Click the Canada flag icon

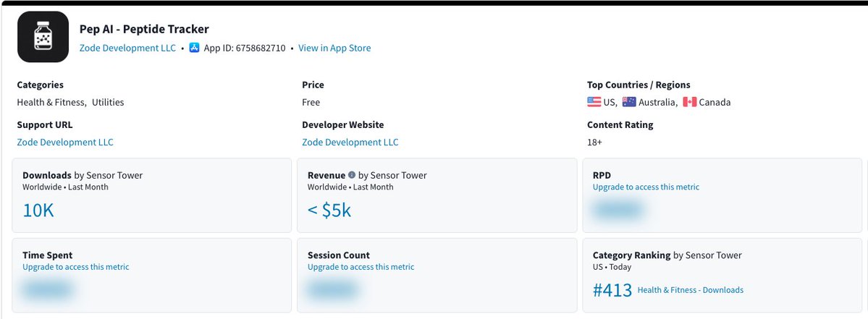pos(689,102)
